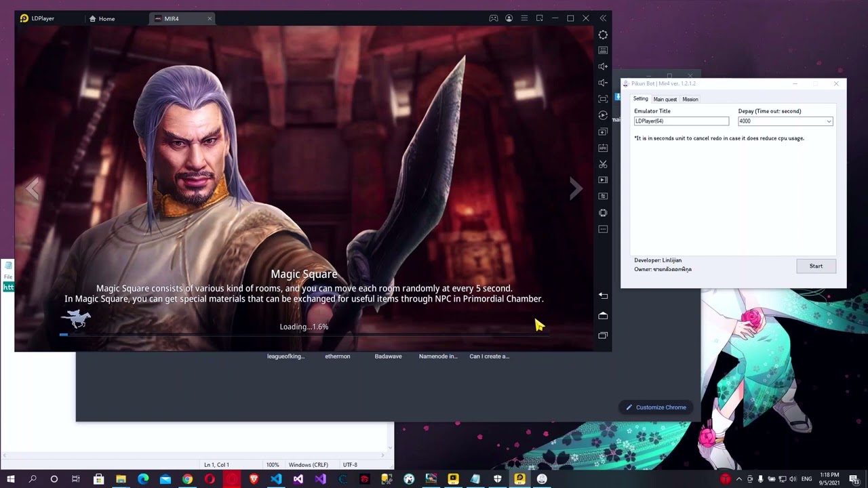868x488 pixels.
Task: Decrease volume in LDPlayer sidebar
Action: [x=603, y=83]
